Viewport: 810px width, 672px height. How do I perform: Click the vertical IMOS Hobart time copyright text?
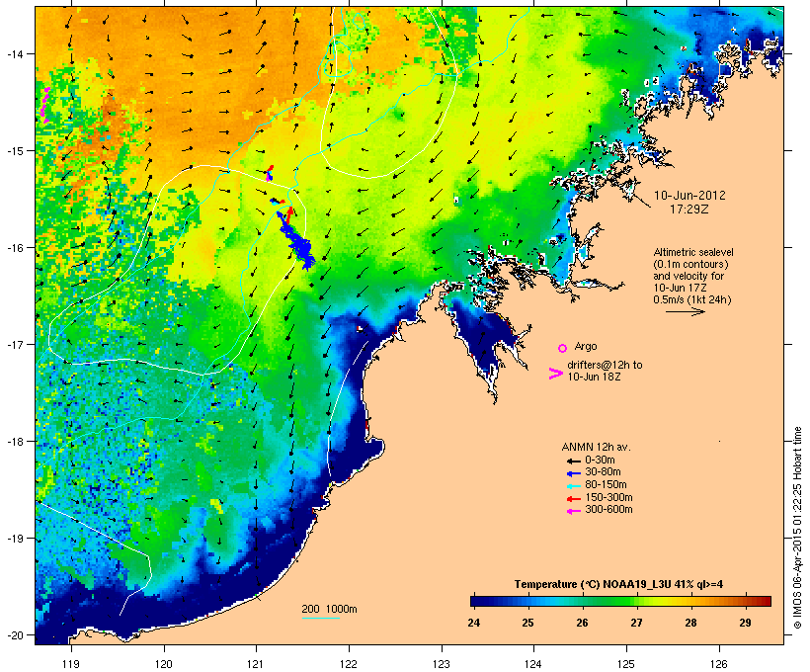[x=797, y=528]
